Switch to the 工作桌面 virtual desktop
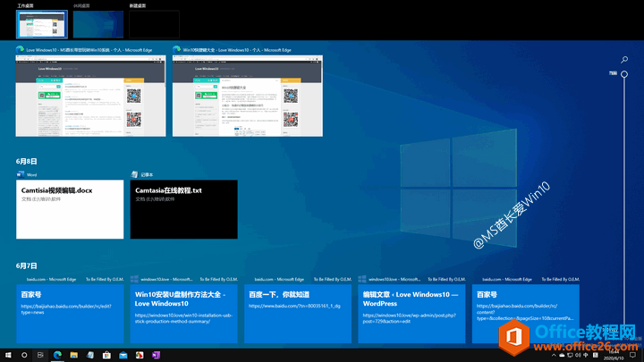Screen dimensions: 644x362 tap(41, 23)
